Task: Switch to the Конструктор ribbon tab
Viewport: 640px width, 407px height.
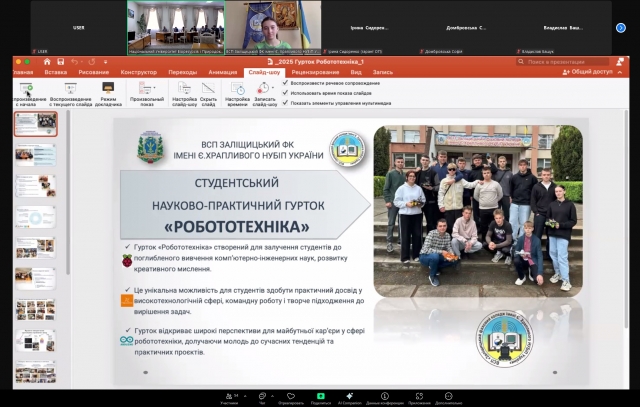Action: tap(139, 72)
